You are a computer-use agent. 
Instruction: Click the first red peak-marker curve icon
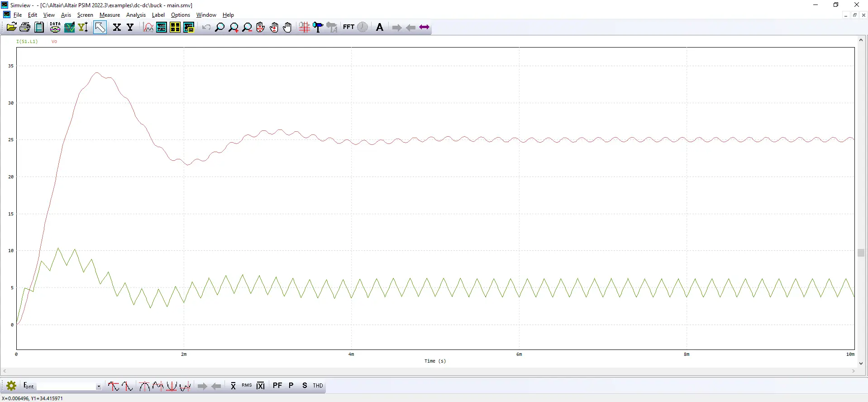click(113, 386)
